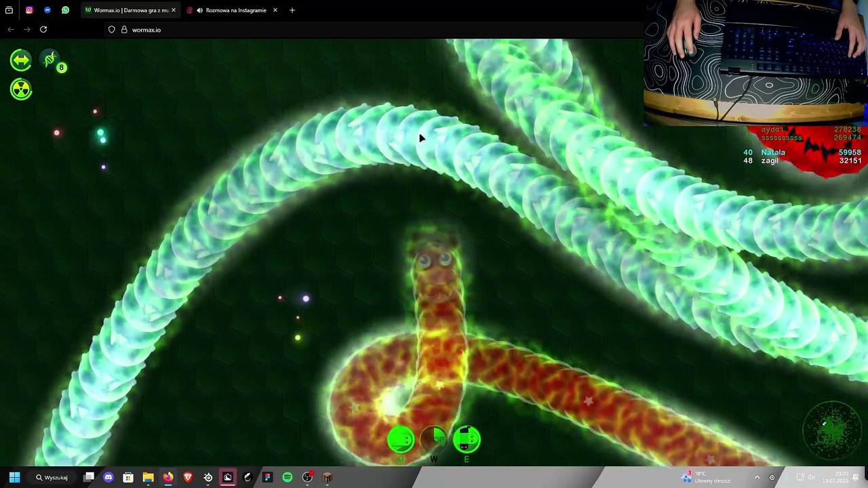Use the W skill button at the bottom

pos(434,441)
